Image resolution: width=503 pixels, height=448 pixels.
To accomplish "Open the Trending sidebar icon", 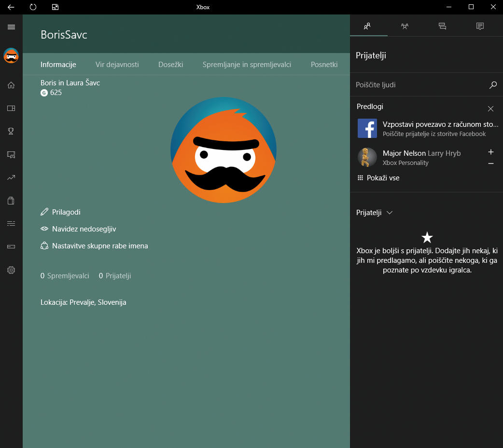I will click(11, 177).
